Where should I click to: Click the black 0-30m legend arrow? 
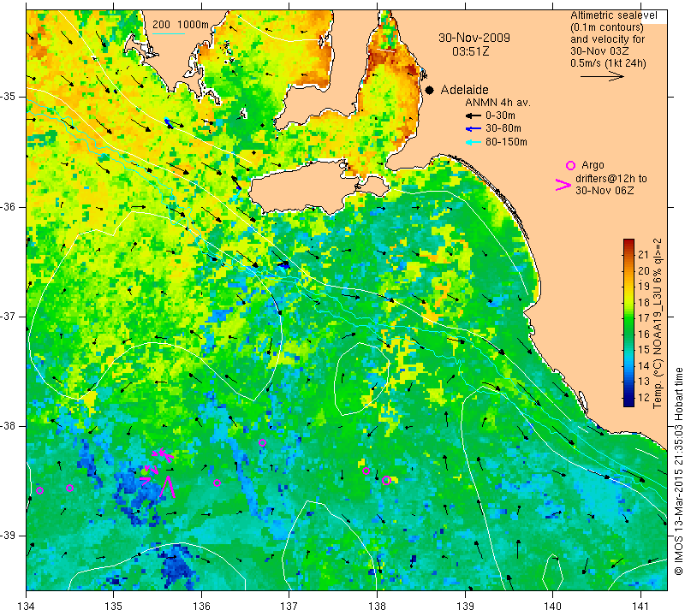coord(473,116)
